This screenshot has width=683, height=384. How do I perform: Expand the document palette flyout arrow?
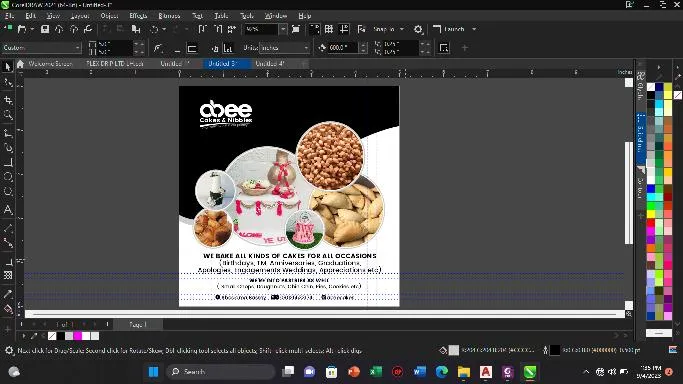tap(24, 336)
